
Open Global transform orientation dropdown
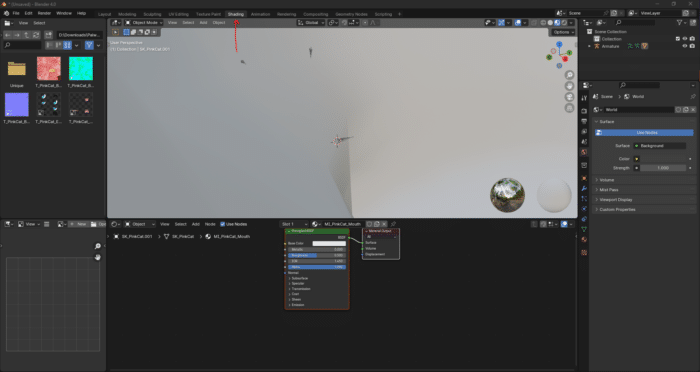pos(311,22)
